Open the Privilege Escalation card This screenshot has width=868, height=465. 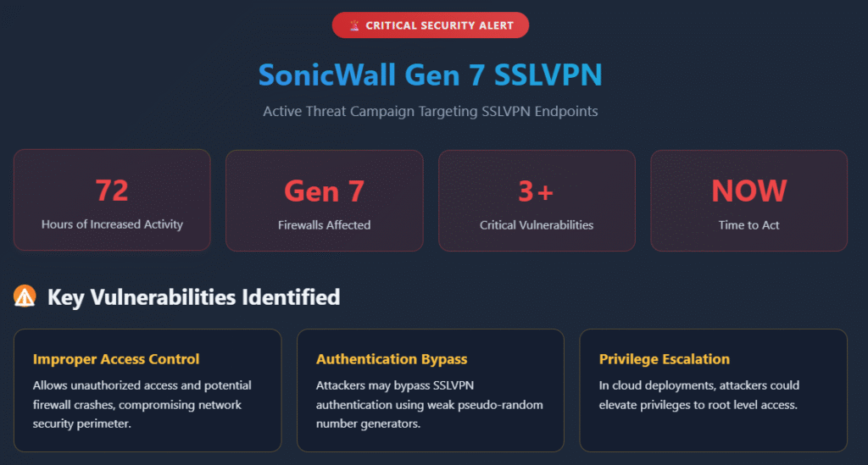714,390
